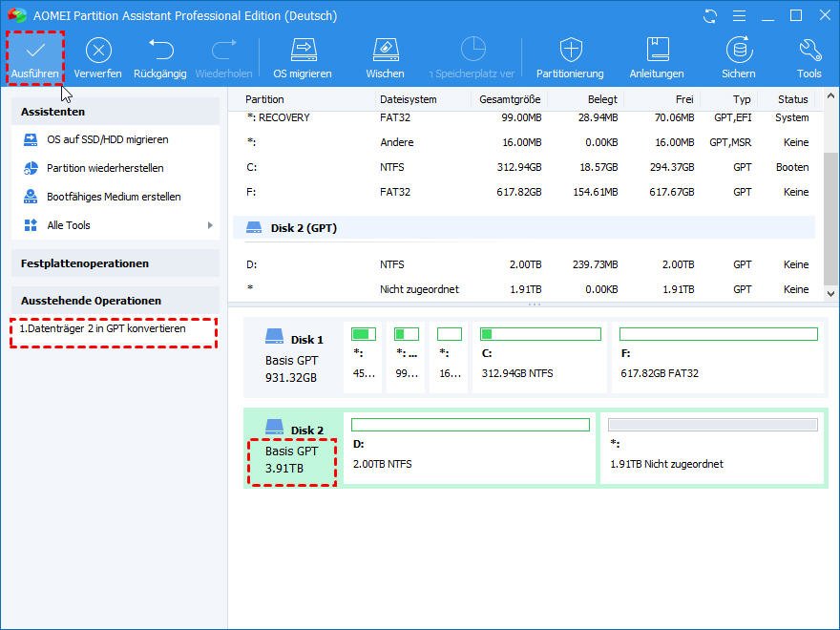Start backup via the Sichern icon

739,50
